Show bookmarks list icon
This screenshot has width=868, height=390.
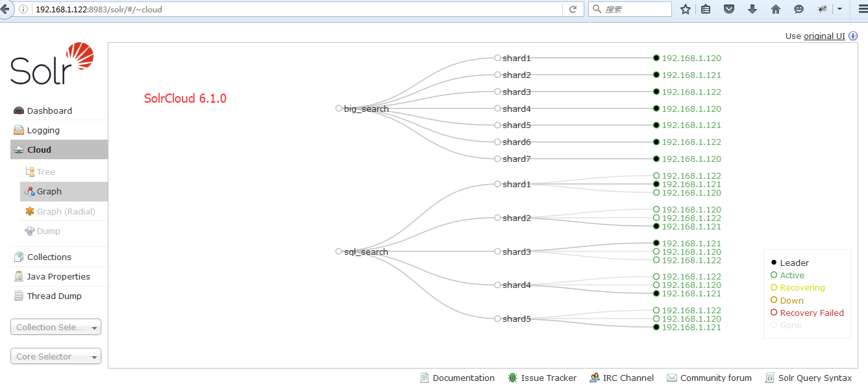pyautogui.click(x=706, y=9)
